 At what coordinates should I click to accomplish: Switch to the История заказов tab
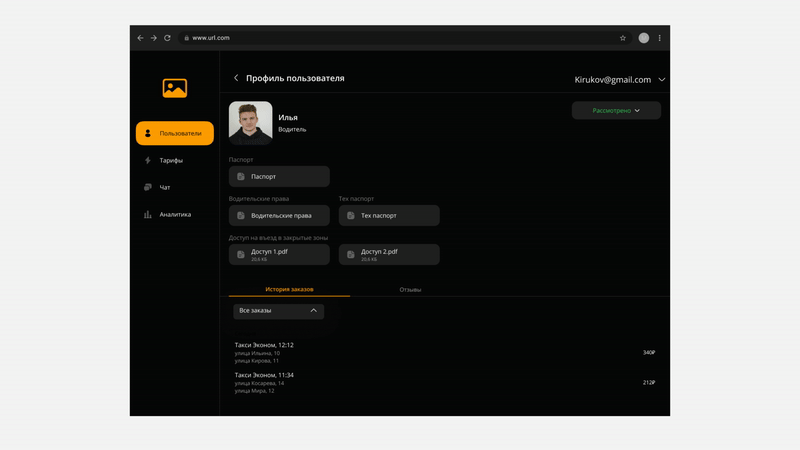pos(289,289)
